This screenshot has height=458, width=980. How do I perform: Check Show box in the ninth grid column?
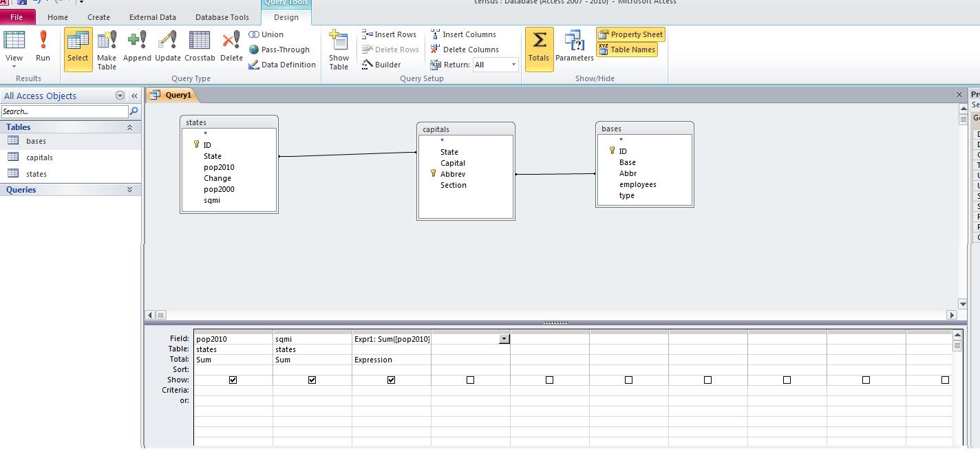coord(866,380)
